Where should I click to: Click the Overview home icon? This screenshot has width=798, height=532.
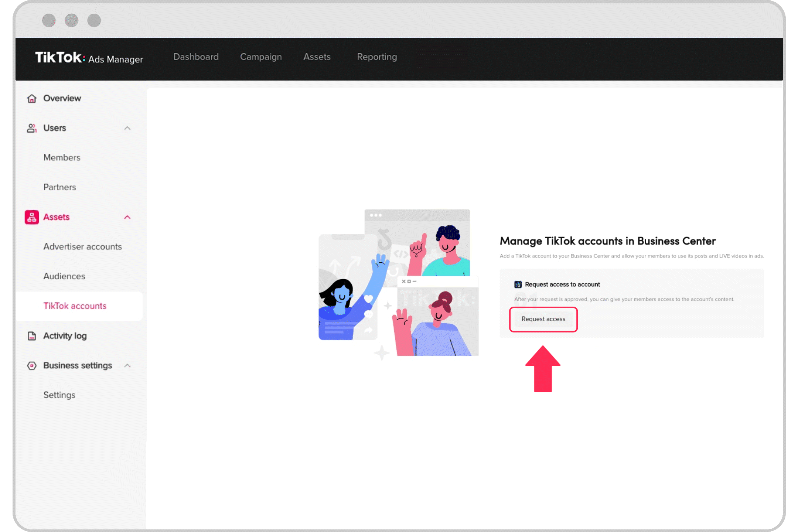pyautogui.click(x=32, y=98)
